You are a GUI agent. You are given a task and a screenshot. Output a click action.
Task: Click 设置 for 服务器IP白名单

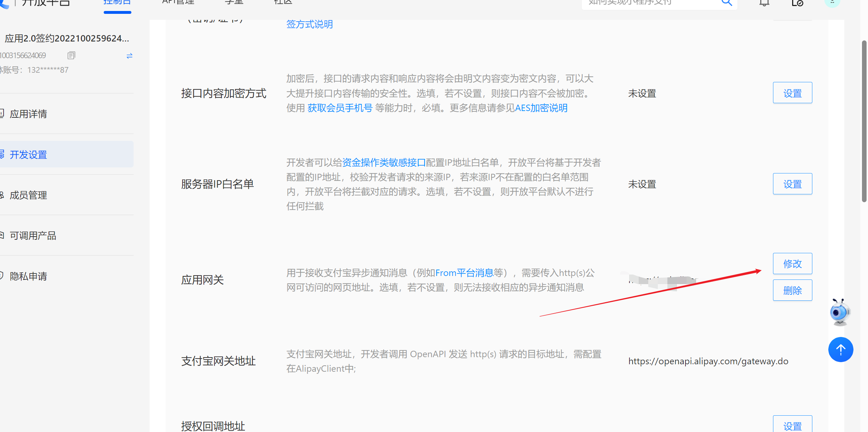tap(792, 184)
